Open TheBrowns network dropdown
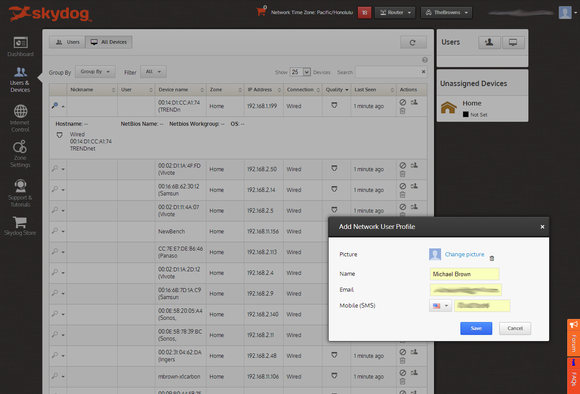This screenshot has height=394, width=580. 447,13
